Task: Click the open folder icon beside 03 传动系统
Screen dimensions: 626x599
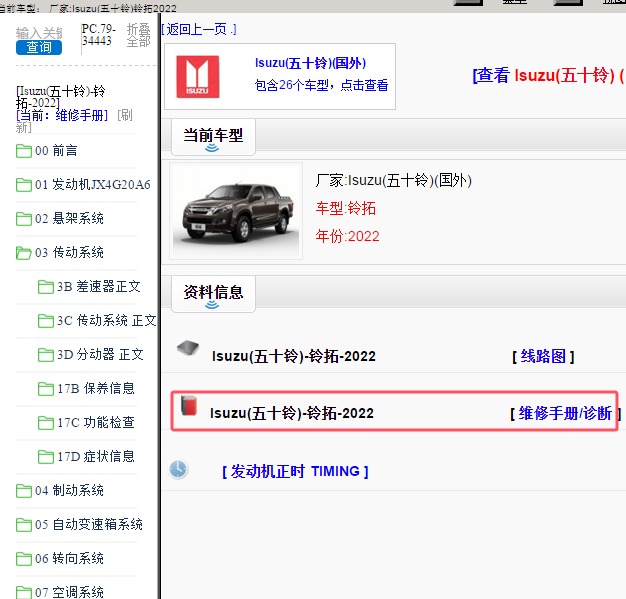Action: [24, 253]
